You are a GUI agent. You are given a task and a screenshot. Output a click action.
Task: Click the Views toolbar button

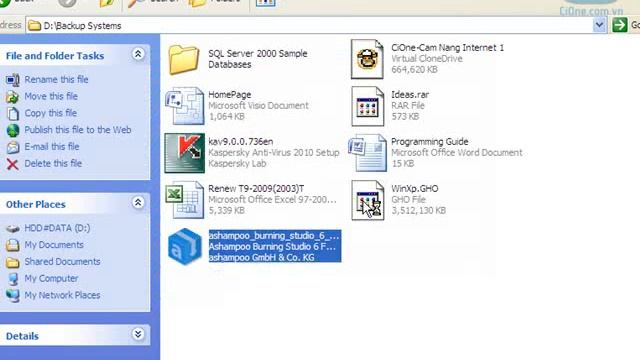(x=266, y=3)
